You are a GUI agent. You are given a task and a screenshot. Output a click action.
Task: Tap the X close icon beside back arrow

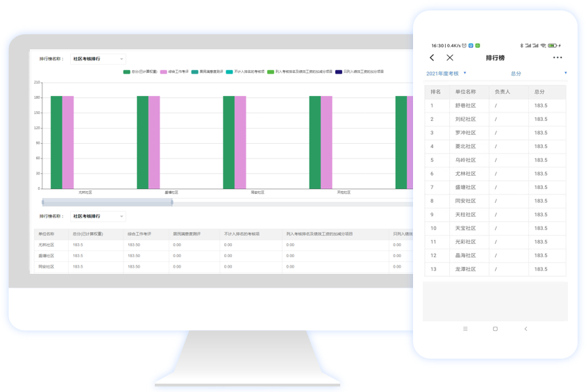click(x=450, y=58)
